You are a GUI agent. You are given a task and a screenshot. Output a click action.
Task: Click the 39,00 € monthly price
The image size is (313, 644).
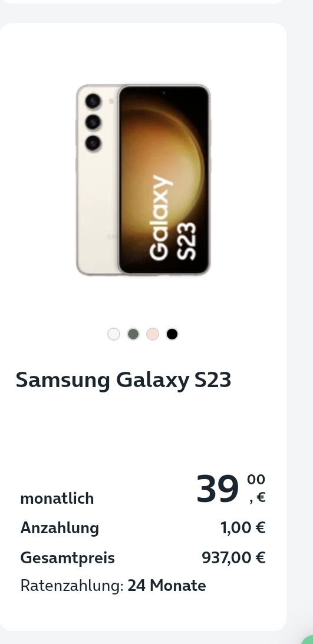(231, 488)
